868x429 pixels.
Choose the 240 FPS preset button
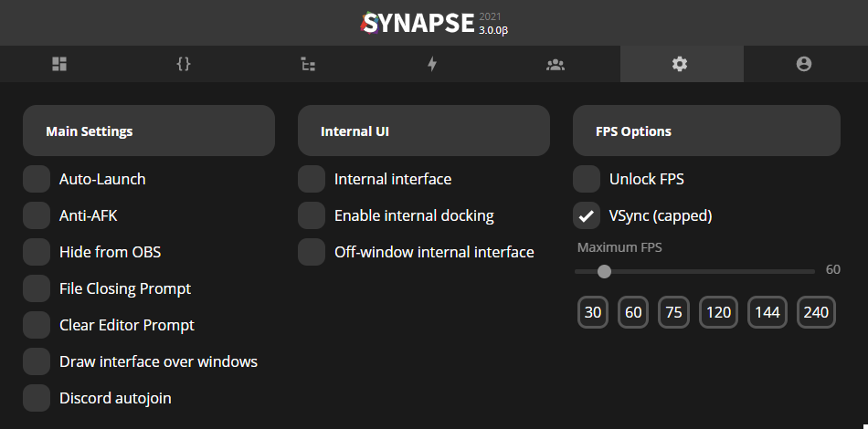click(x=816, y=312)
